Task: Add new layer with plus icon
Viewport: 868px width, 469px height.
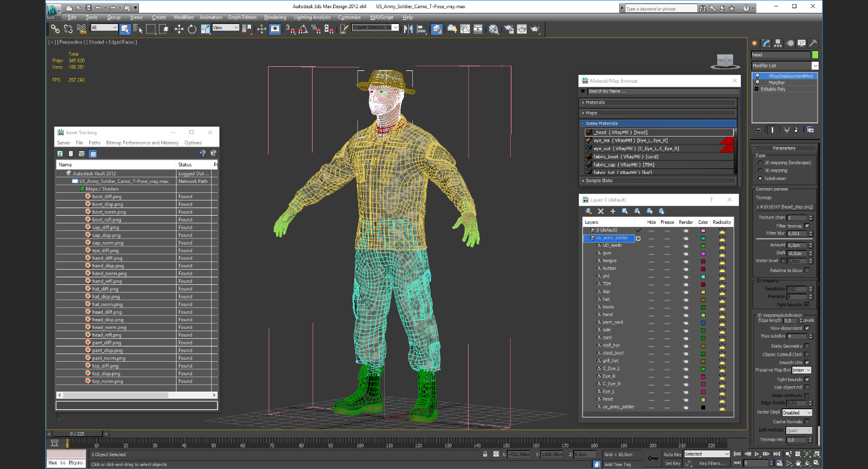Action: click(613, 211)
